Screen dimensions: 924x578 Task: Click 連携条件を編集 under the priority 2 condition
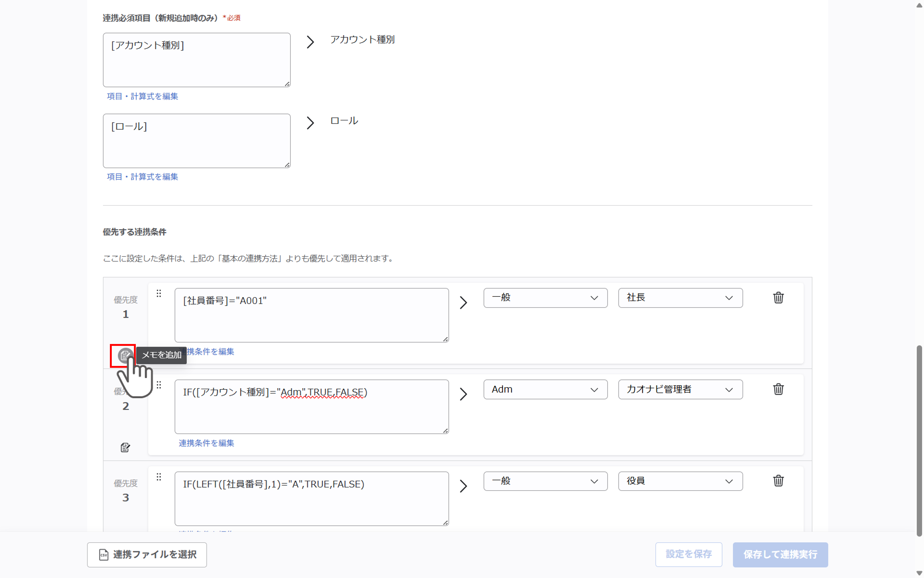(206, 443)
